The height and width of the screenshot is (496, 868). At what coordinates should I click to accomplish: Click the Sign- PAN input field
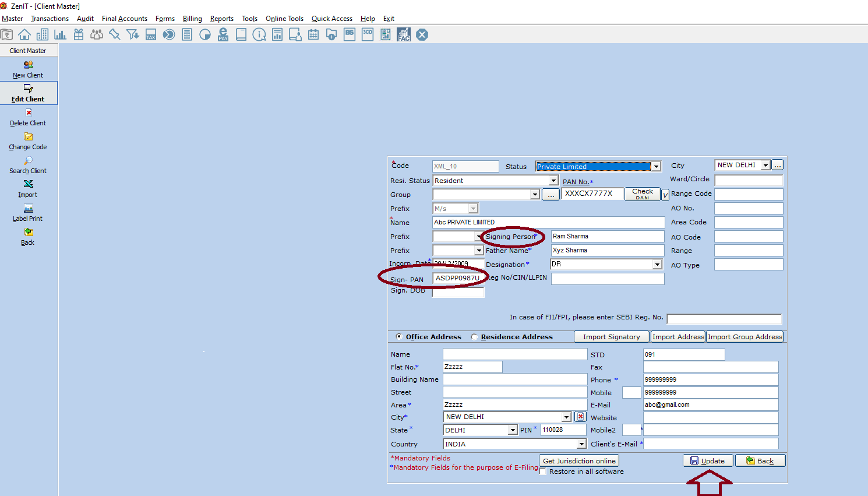point(458,279)
